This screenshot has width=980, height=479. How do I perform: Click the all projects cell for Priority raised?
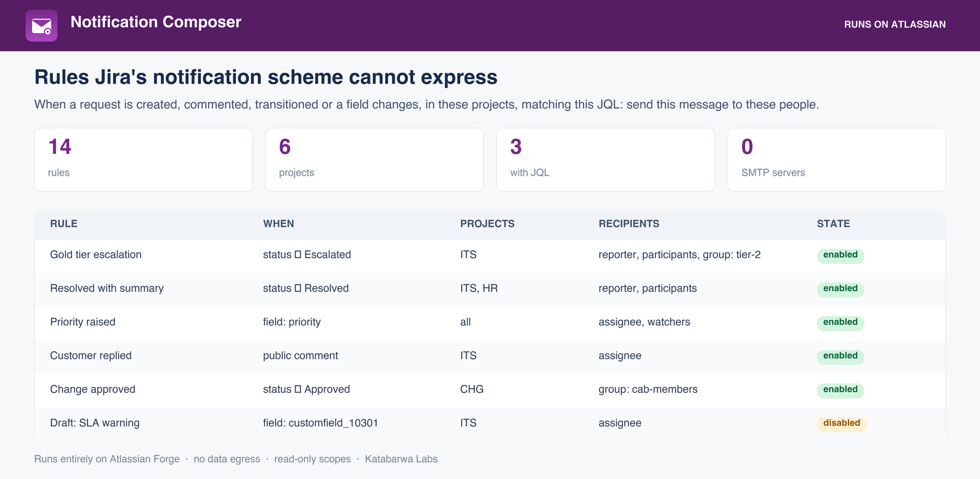pyautogui.click(x=466, y=322)
